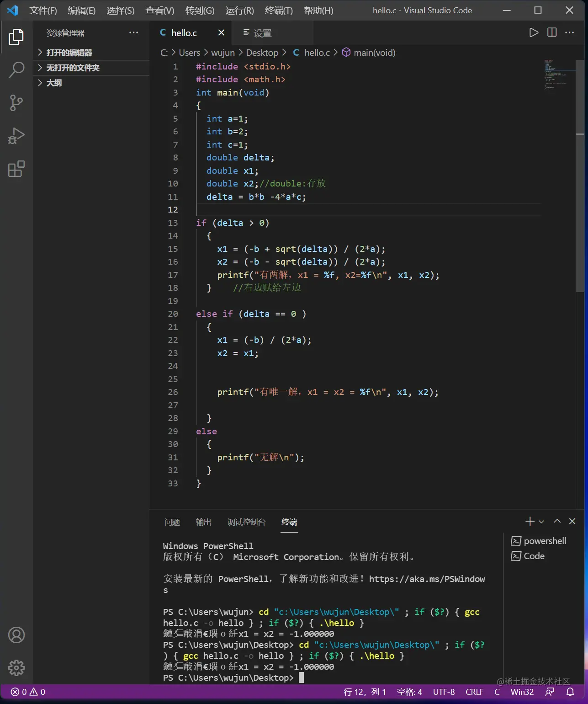The width and height of the screenshot is (588, 704).
Task: Open the 查看(V) menu
Action: tap(160, 11)
